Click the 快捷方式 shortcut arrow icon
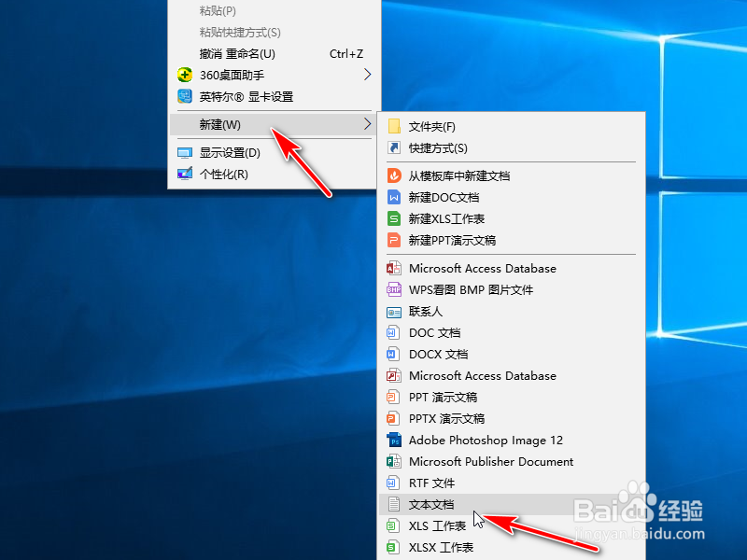This screenshot has width=747, height=560. [394, 147]
